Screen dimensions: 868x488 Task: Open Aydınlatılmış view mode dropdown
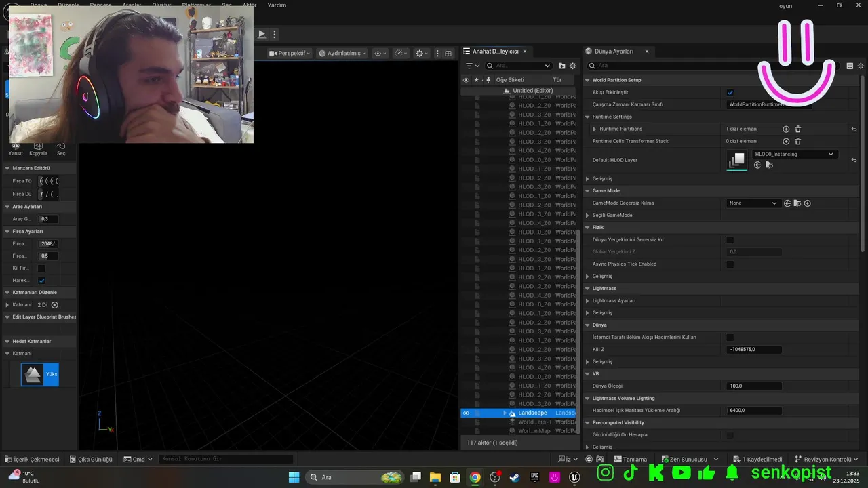(x=342, y=53)
